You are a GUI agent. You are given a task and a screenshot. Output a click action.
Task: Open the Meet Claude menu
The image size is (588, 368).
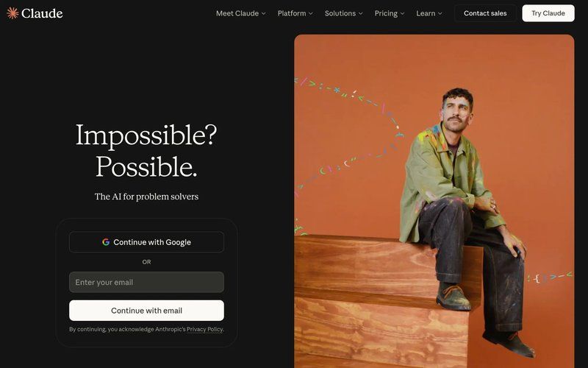(241, 13)
